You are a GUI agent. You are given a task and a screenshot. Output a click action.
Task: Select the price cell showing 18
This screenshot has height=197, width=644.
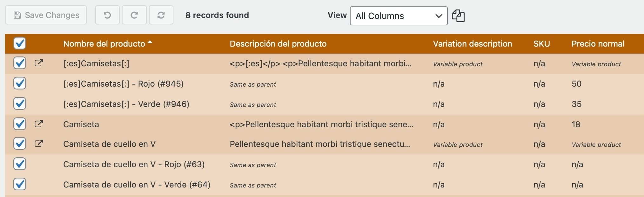point(576,124)
